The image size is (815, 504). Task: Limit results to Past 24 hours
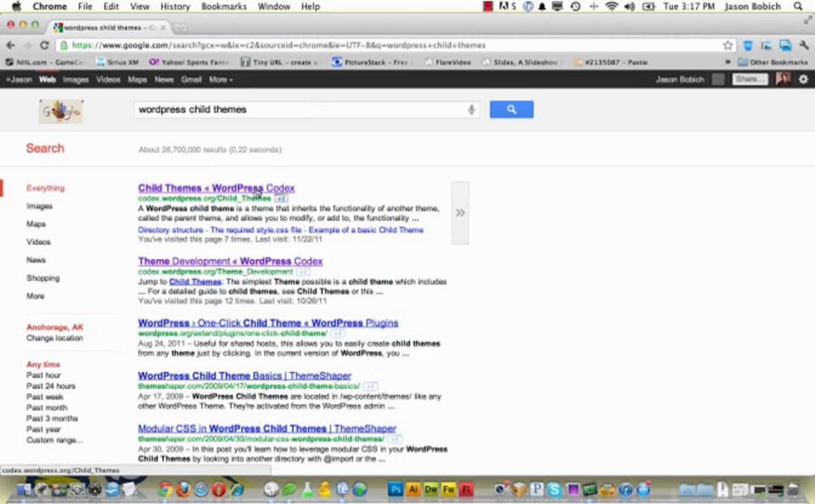point(51,386)
